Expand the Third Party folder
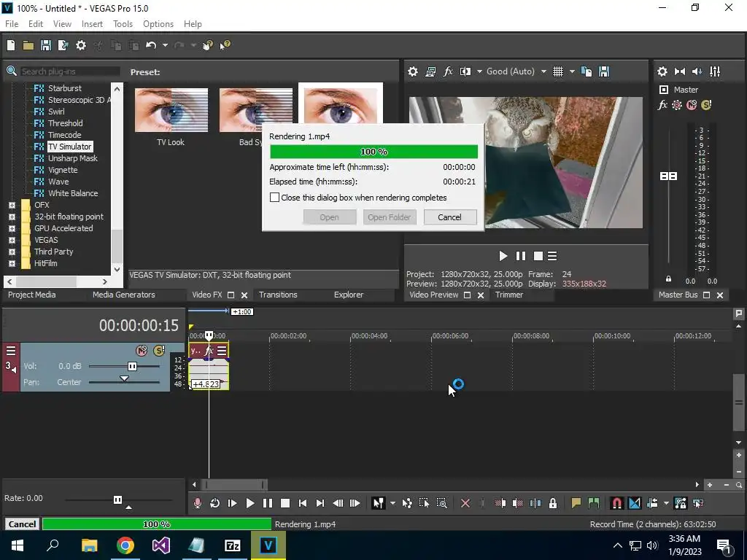This screenshot has width=747, height=560. (x=12, y=252)
